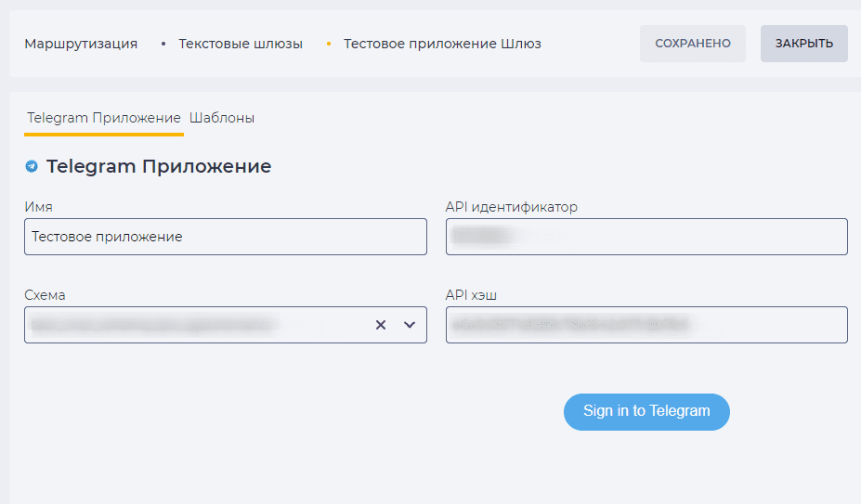Click the API хэш label
Image resolution: width=861 pixels, height=504 pixels.
coord(471,295)
